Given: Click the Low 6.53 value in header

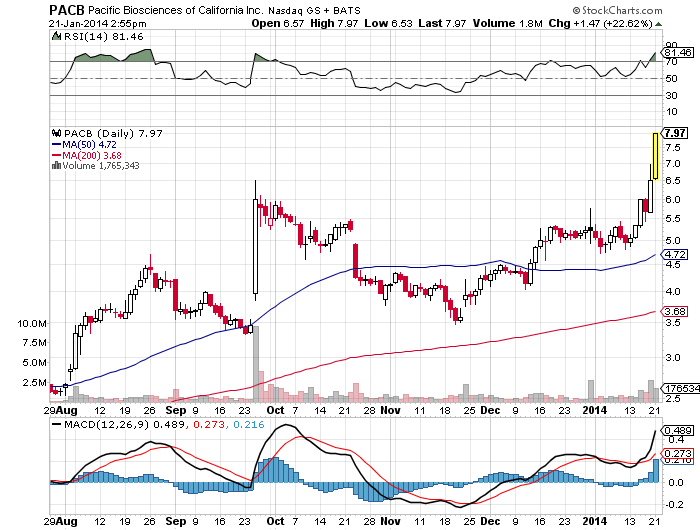Looking at the screenshot, I should pyautogui.click(x=388, y=23).
